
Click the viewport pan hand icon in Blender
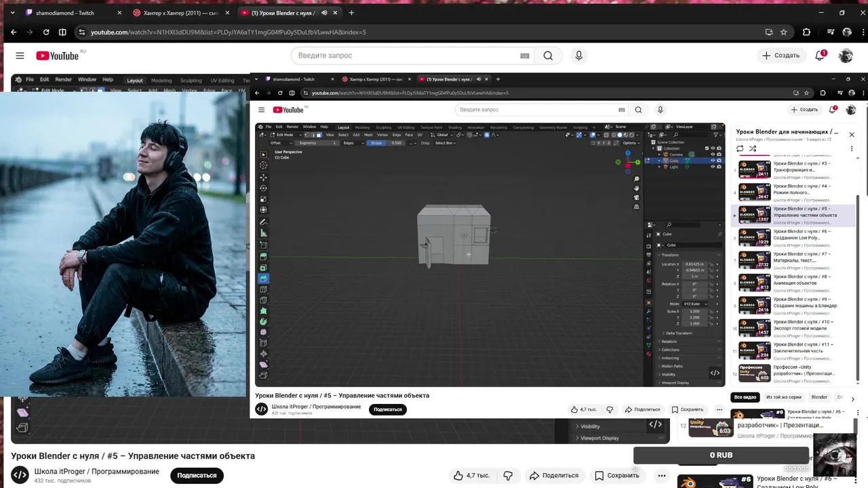coord(636,188)
